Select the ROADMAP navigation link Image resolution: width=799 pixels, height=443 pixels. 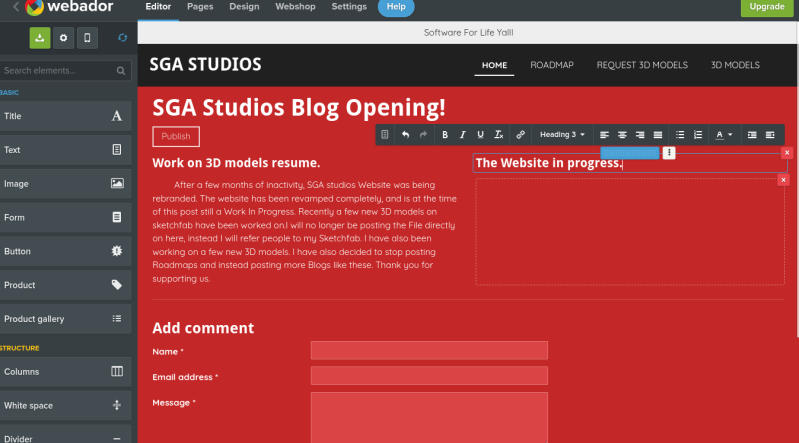[552, 65]
